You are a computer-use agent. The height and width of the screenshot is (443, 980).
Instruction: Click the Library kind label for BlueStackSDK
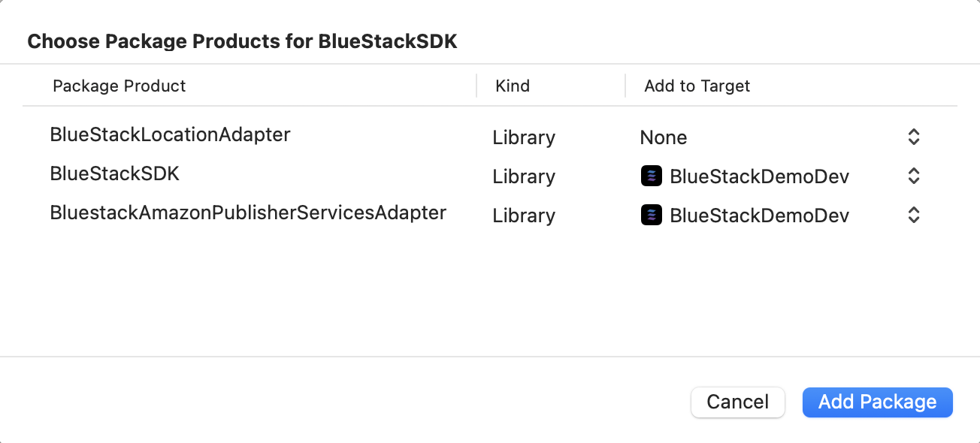(524, 176)
